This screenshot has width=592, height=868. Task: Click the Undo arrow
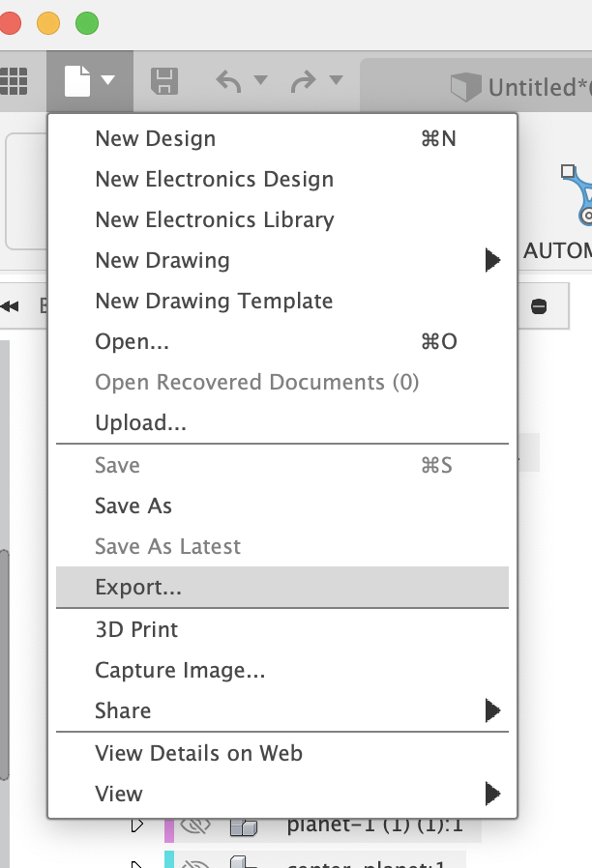pyautogui.click(x=228, y=81)
